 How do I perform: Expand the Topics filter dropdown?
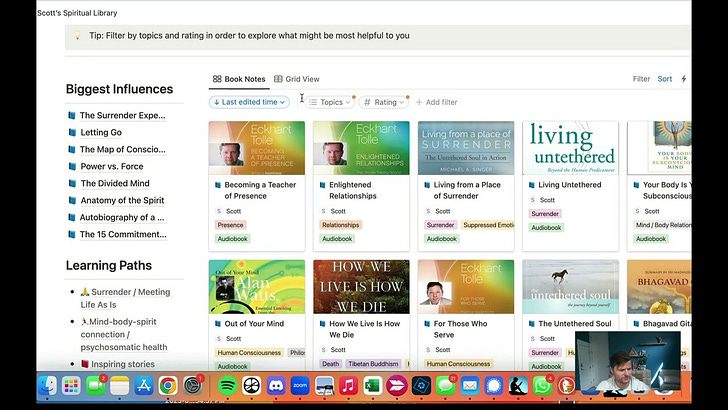coord(330,102)
